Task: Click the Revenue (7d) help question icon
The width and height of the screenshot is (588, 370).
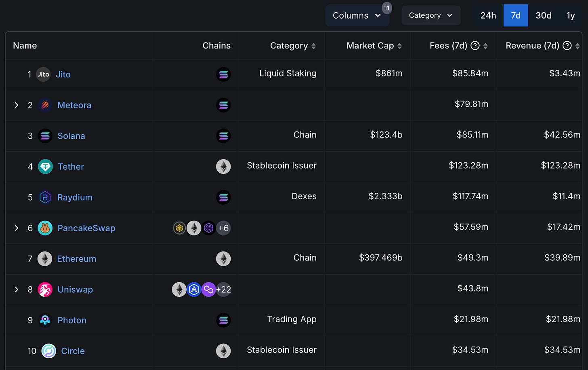Action: coord(567,46)
